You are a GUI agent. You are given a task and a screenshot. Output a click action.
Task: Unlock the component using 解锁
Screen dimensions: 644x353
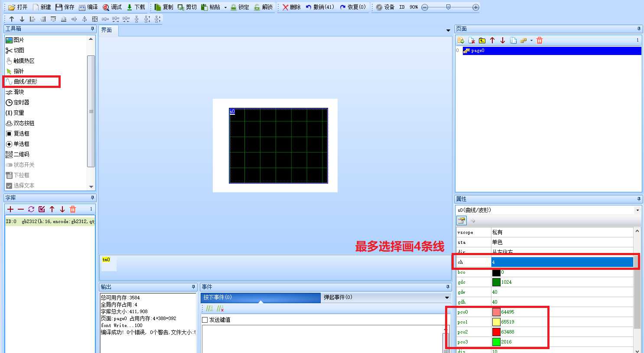[263, 7]
